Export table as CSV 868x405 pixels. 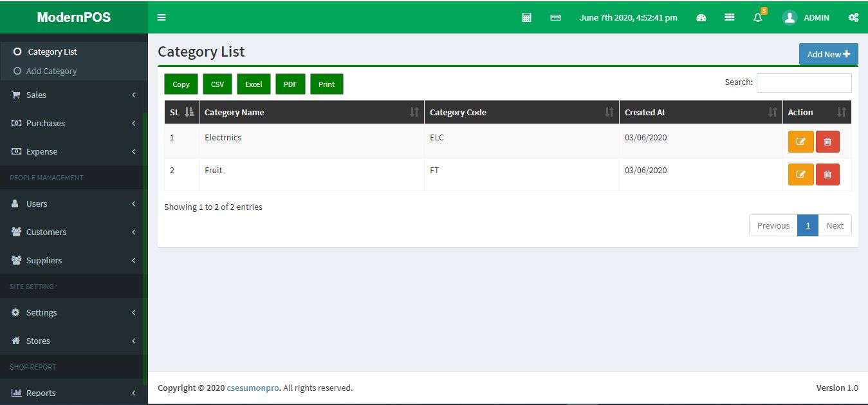click(x=217, y=84)
